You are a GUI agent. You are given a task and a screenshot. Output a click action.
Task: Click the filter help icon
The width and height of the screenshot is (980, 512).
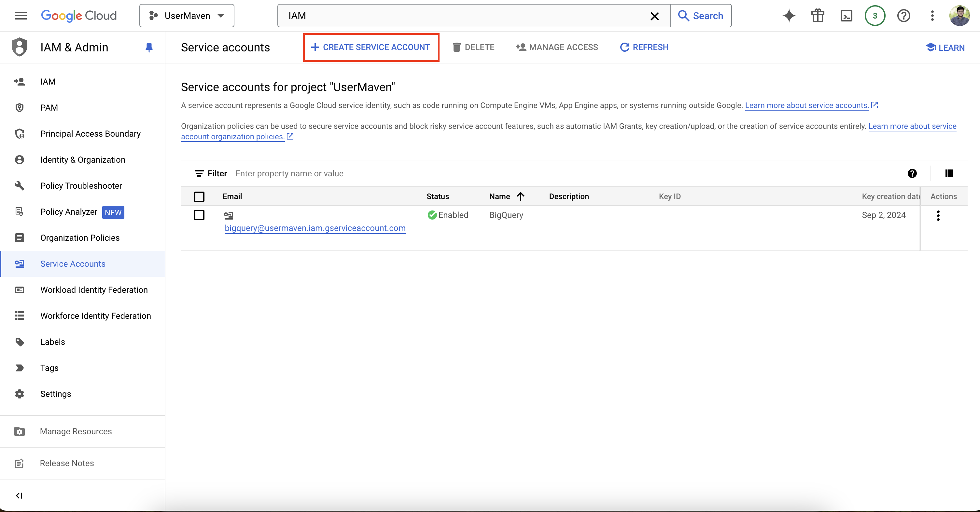[912, 173]
